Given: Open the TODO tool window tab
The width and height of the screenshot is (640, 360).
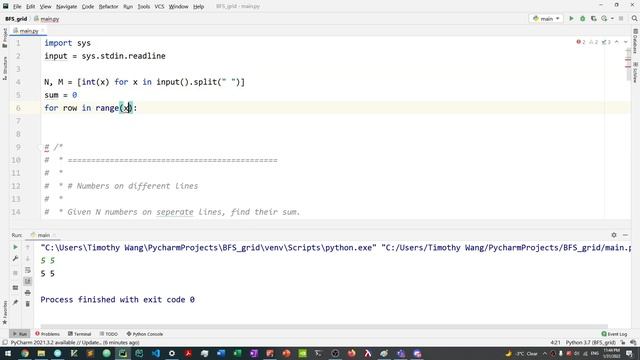Looking at the screenshot, I should coord(109,334).
